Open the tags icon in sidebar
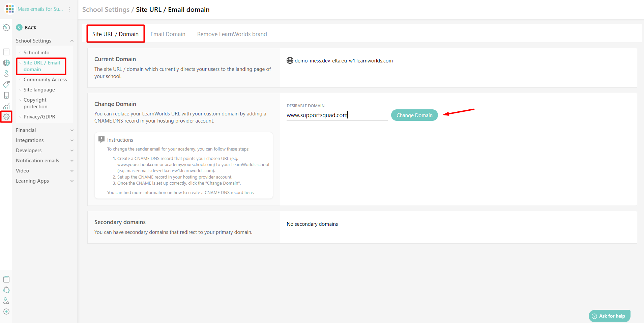The width and height of the screenshot is (644, 323). pyautogui.click(x=6, y=84)
